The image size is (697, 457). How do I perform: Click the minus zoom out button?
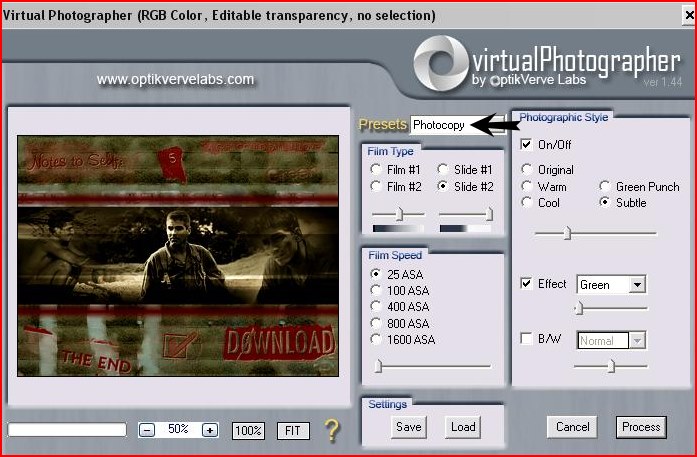click(x=147, y=430)
